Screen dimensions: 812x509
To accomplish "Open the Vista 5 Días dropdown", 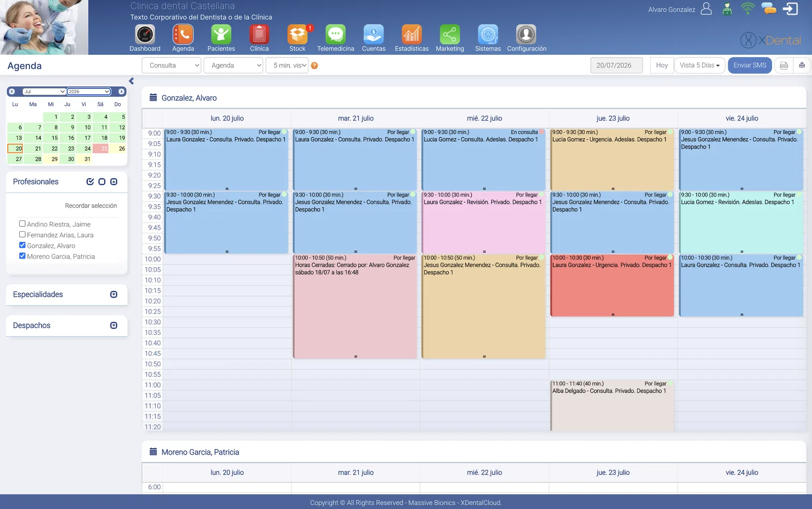I will click(699, 66).
